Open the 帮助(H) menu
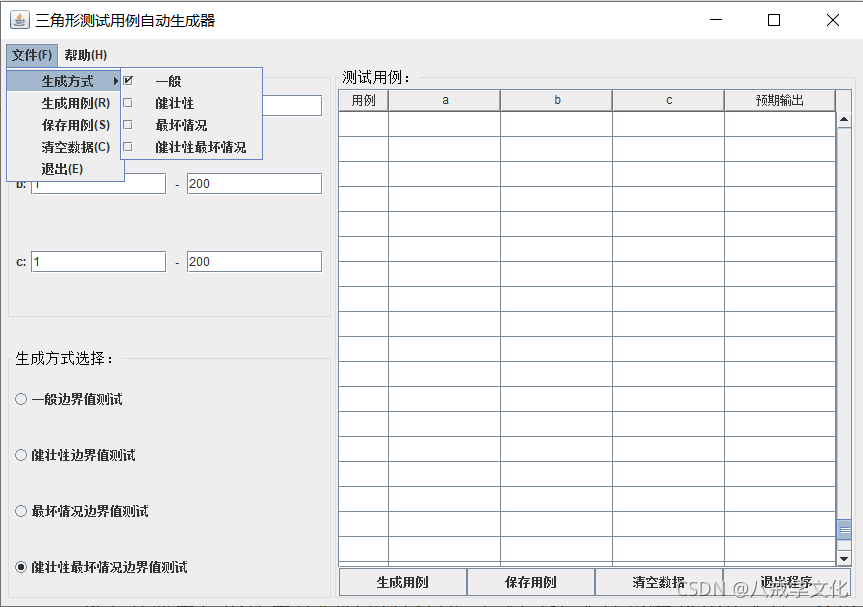The image size is (863, 607). click(x=86, y=54)
